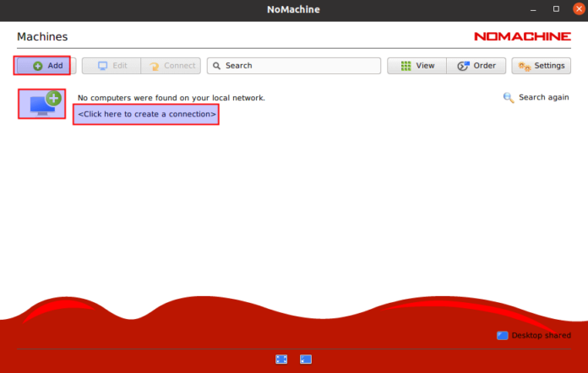
Task: Focus the Search input field
Action: 294,66
